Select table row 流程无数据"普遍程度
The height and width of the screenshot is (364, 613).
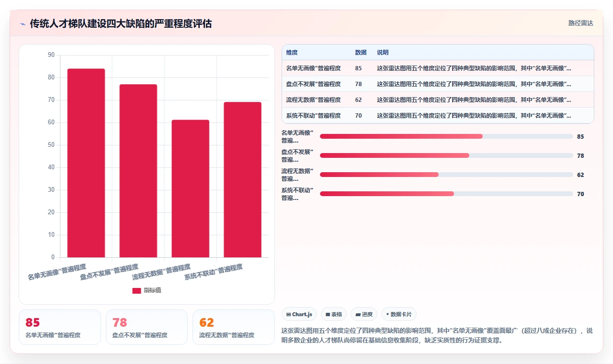(x=438, y=99)
